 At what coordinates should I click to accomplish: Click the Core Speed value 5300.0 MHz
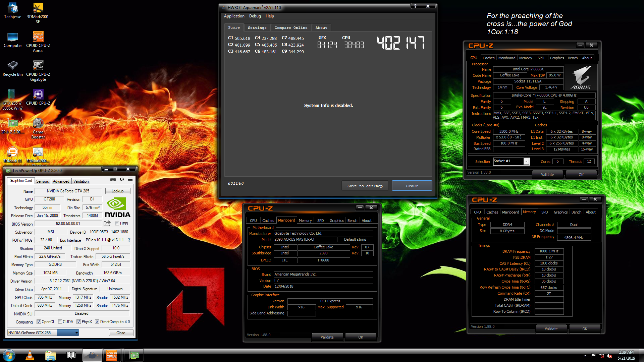click(509, 131)
